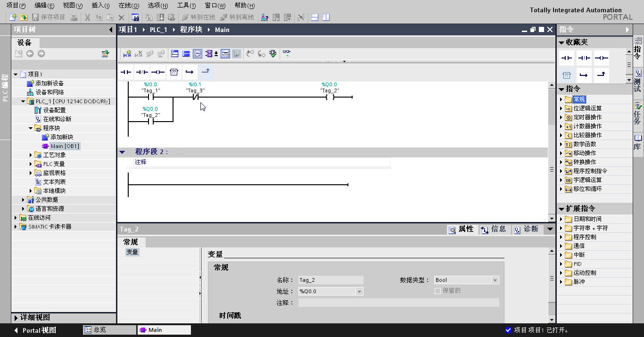Open the 数据类型 dropdown for Tag_2

click(494, 279)
